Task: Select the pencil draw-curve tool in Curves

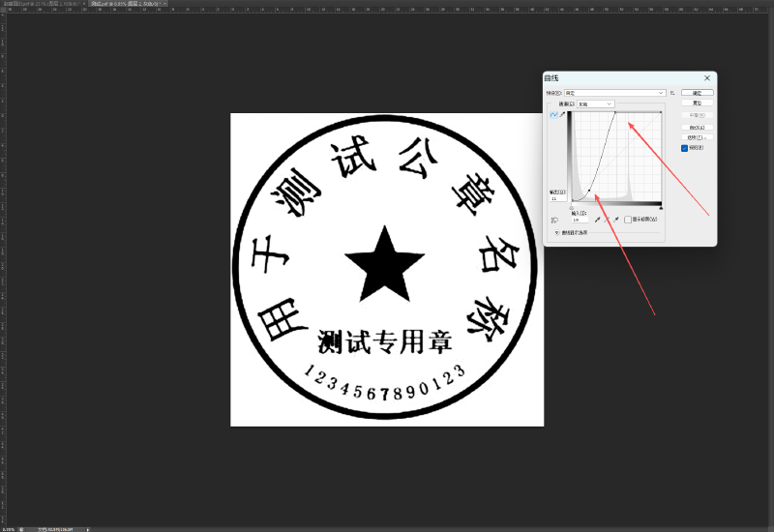Action: click(x=562, y=114)
